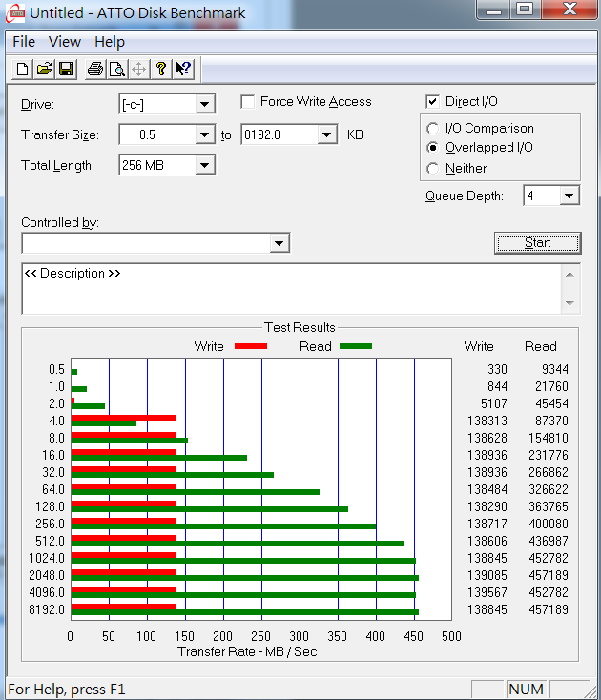Click the read value 231776
This screenshot has width=601, height=700.
(549, 455)
